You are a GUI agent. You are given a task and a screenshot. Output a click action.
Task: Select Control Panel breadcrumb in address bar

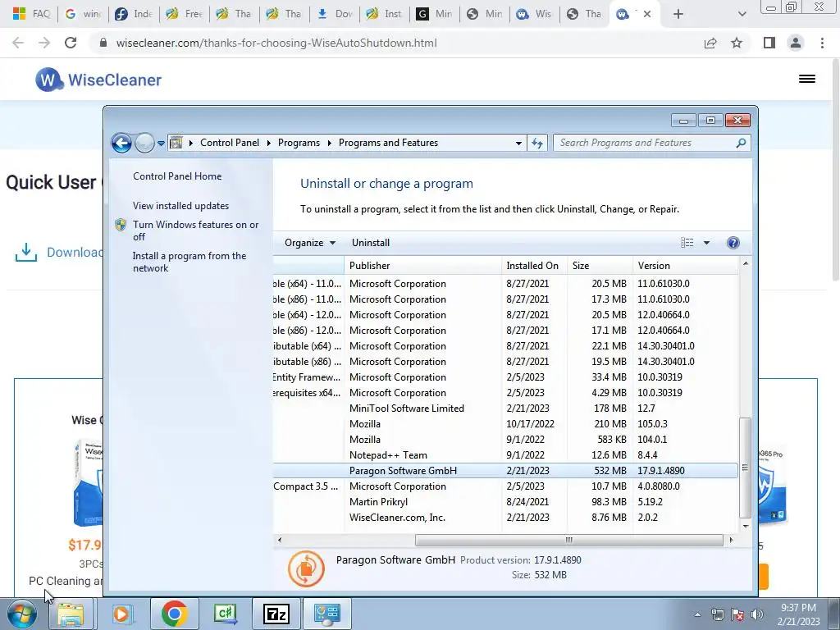tap(230, 143)
